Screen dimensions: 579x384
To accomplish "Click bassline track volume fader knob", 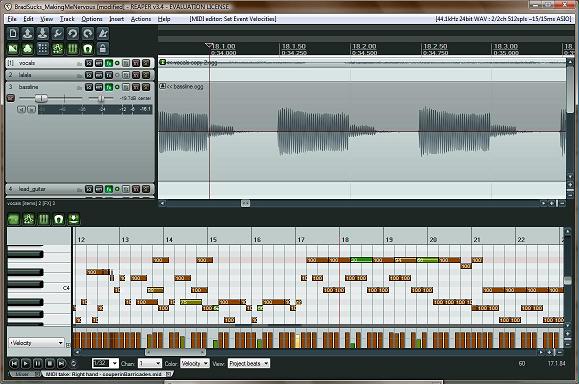I will 41,98.
